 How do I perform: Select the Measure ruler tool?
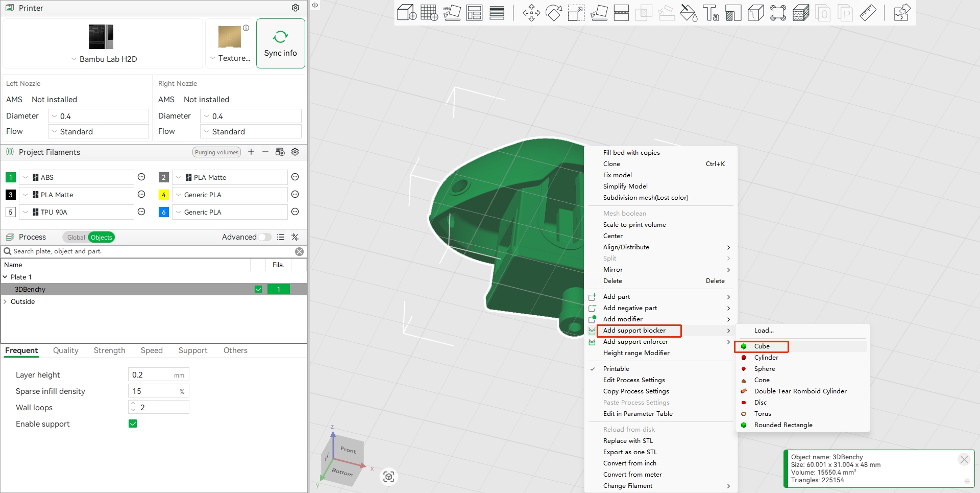click(x=868, y=12)
